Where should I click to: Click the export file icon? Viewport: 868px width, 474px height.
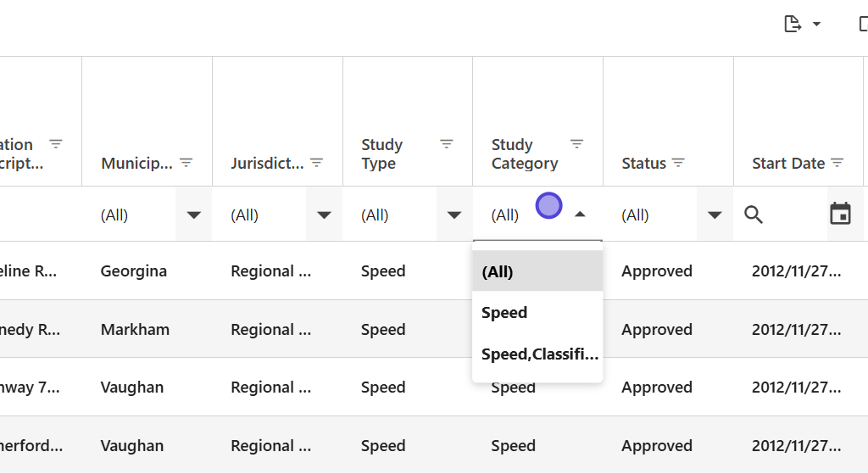(793, 24)
